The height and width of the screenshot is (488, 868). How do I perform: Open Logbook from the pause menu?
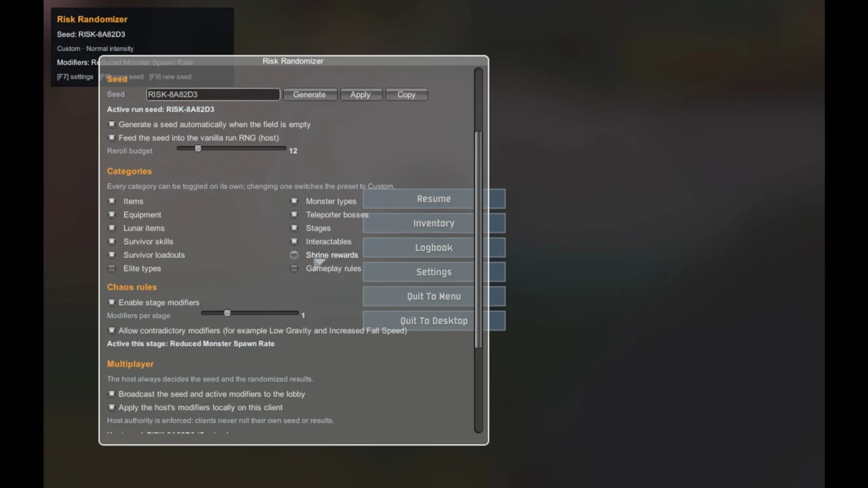tap(434, 248)
